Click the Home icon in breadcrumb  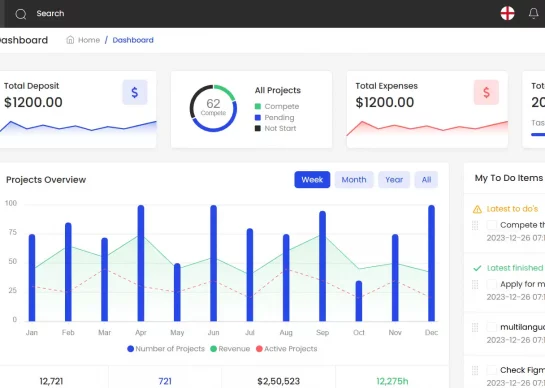pos(70,40)
